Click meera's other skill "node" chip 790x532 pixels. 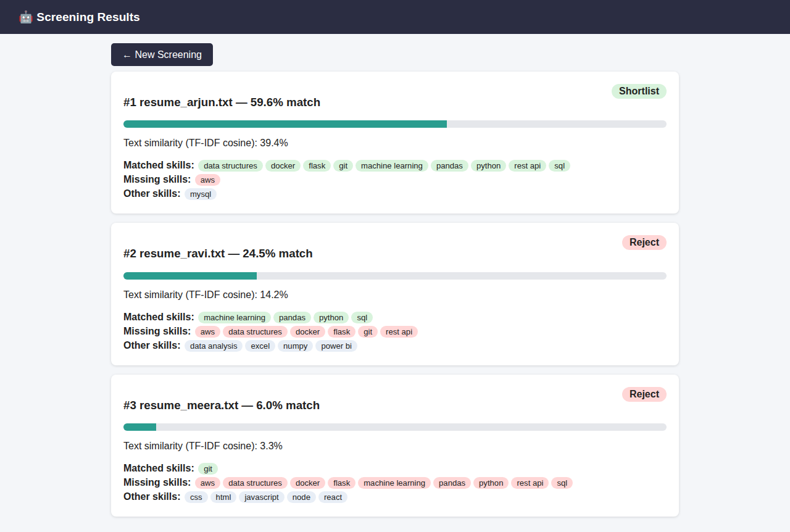tap(302, 497)
